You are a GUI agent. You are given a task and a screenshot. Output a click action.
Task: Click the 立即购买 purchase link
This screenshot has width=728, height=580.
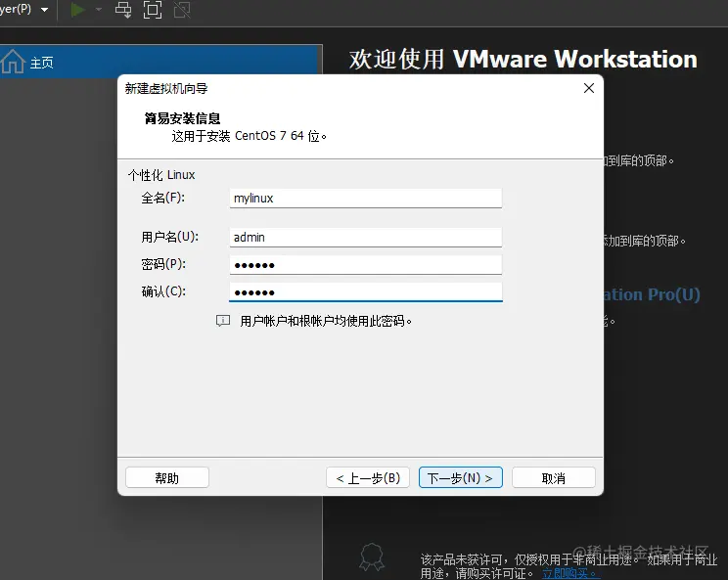(x=569, y=573)
